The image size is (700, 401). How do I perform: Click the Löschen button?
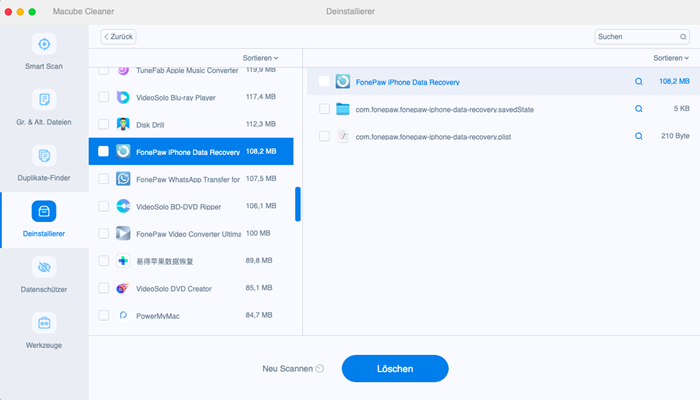pos(395,369)
